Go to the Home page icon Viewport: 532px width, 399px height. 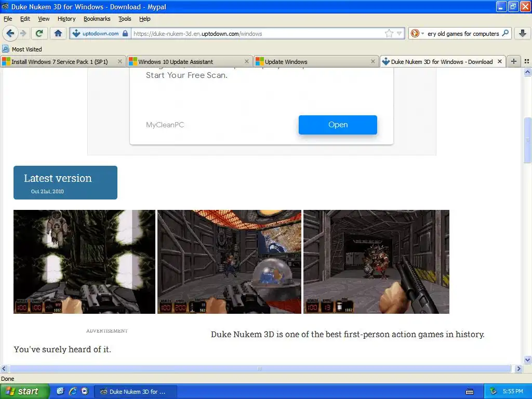pos(58,33)
